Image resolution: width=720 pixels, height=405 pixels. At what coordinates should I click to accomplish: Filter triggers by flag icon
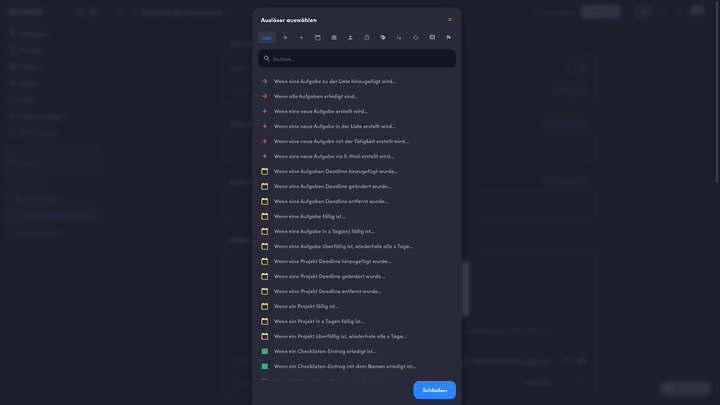pyautogui.click(x=448, y=37)
